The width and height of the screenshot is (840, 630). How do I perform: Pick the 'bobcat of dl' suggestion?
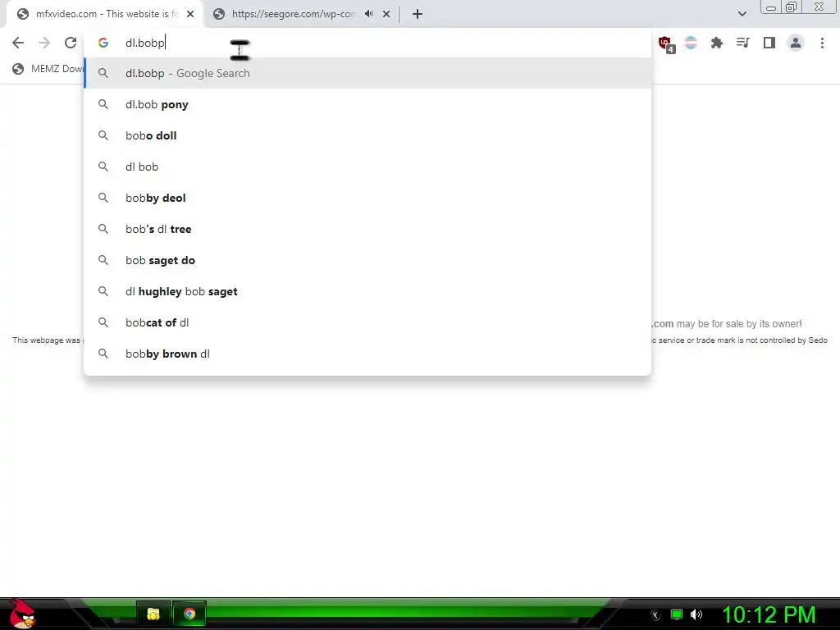(x=367, y=322)
